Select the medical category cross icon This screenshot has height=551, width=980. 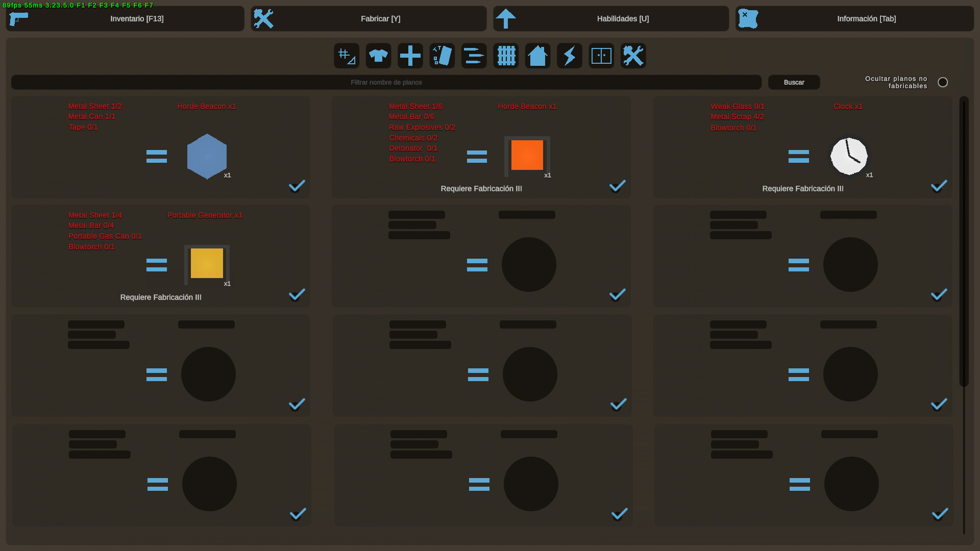click(410, 56)
